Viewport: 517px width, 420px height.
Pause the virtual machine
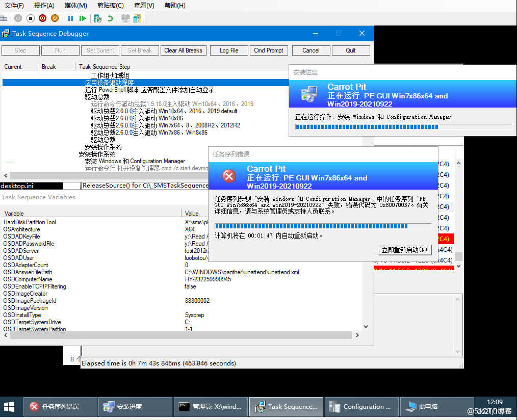(x=70, y=18)
